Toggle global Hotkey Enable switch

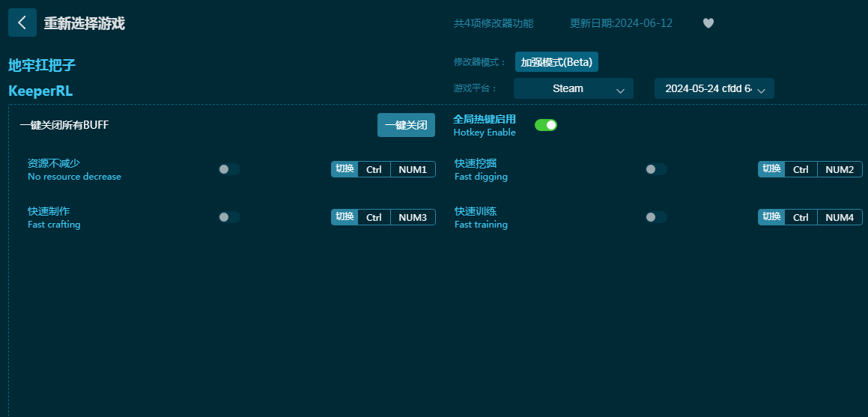(546, 125)
